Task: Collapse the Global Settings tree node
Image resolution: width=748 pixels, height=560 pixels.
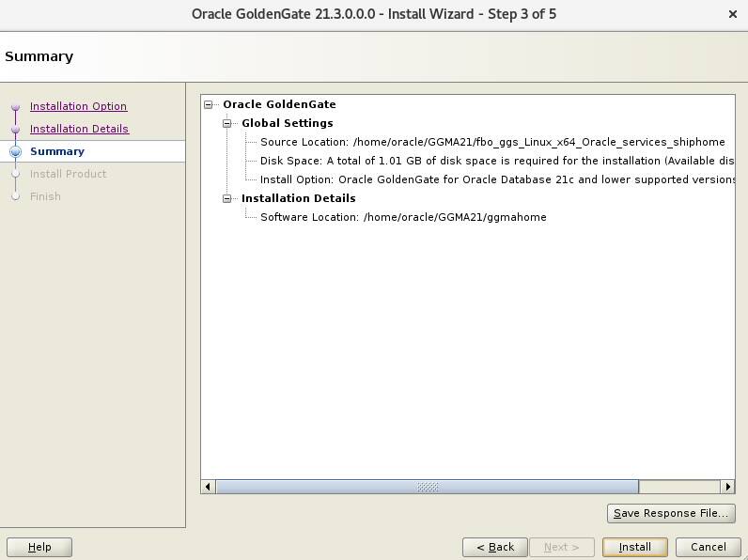Action: [227, 123]
